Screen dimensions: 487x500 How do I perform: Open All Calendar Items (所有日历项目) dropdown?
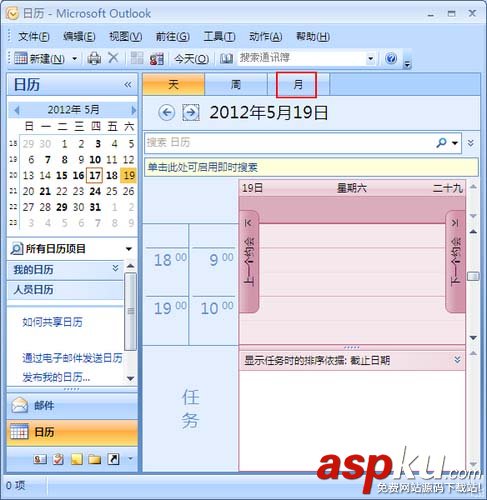click(129, 249)
